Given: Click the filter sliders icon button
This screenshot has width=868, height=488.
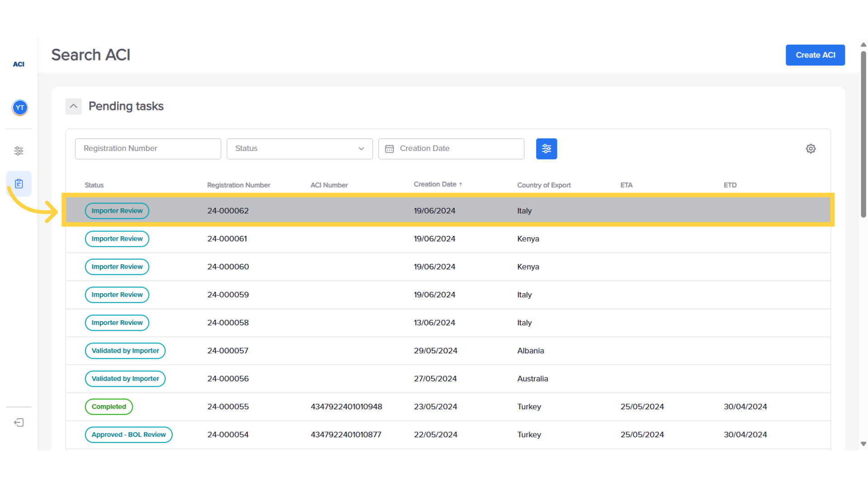Looking at the screenshot, I should pyautogui.click(x=546, y=148).
